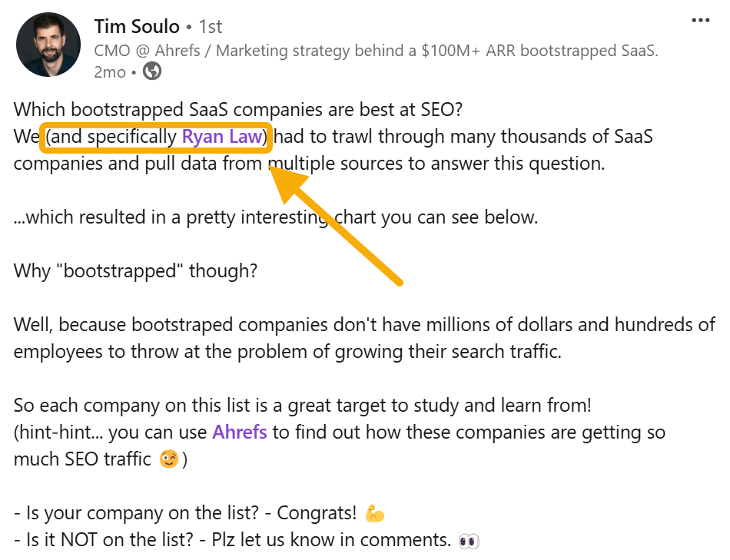Viewport: 730px width, 560px height.
Task: Click the eyes emoji
Action: pyautogui.click(x=468, y=541)
